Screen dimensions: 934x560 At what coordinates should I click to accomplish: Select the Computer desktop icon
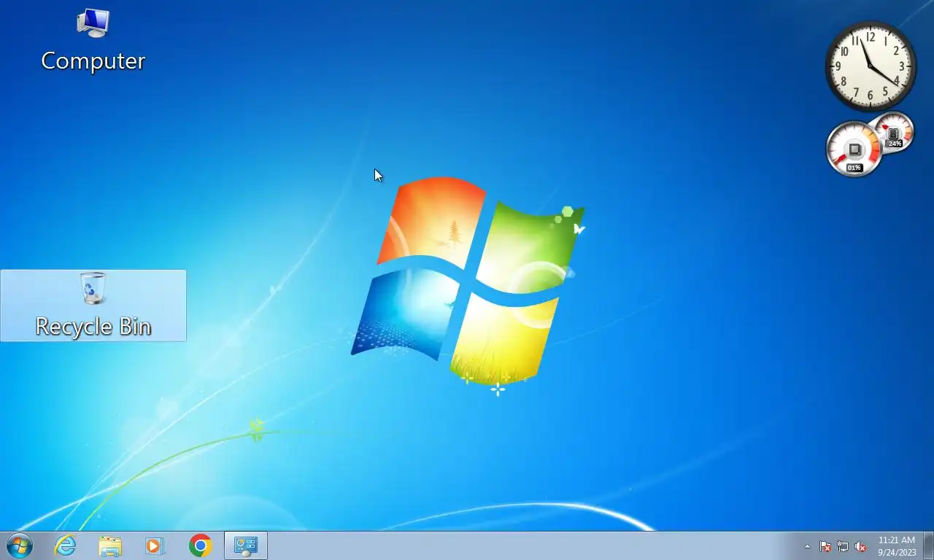point(93,41)
